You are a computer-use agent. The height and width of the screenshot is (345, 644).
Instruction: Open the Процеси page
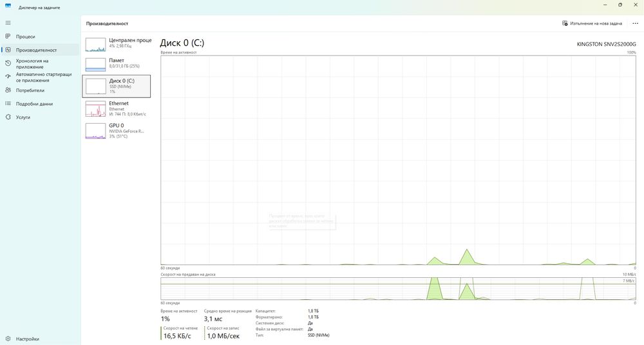coord(40,37)
